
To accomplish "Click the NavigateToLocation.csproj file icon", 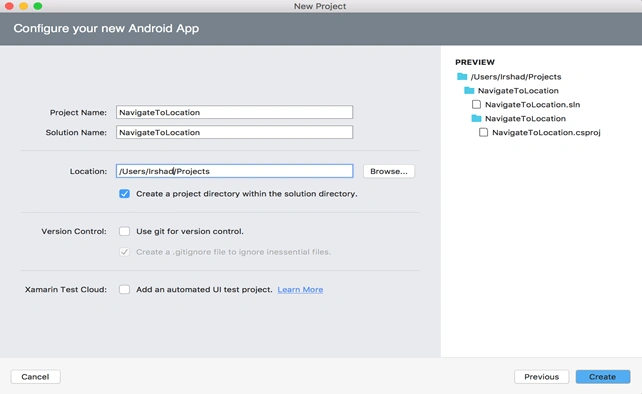I will coord(483,132).
